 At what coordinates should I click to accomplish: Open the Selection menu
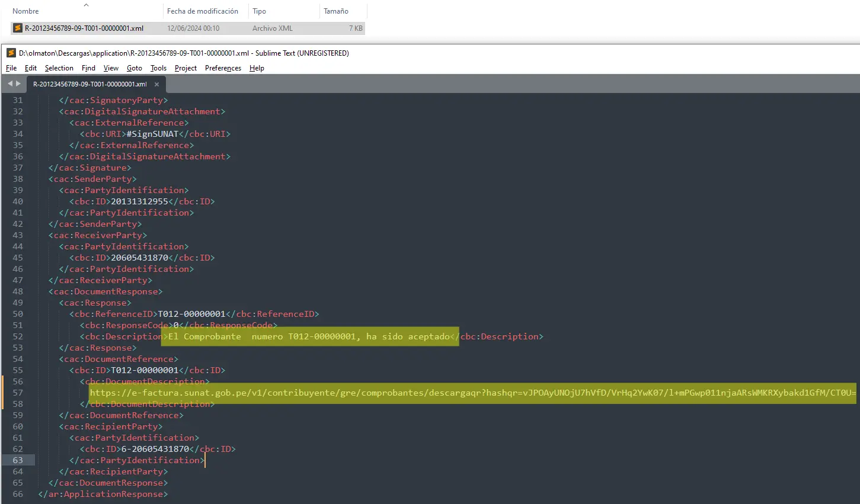(59, 68)
